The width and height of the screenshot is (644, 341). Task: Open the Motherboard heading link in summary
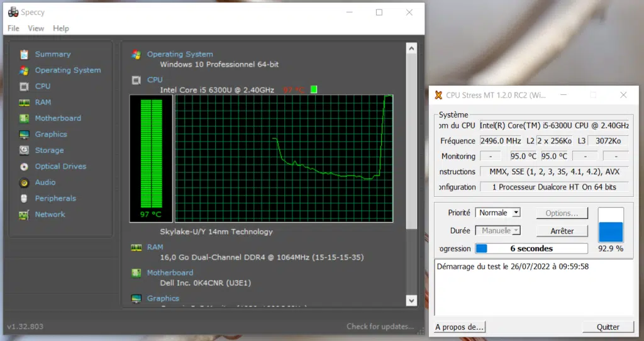click(170, 273)
